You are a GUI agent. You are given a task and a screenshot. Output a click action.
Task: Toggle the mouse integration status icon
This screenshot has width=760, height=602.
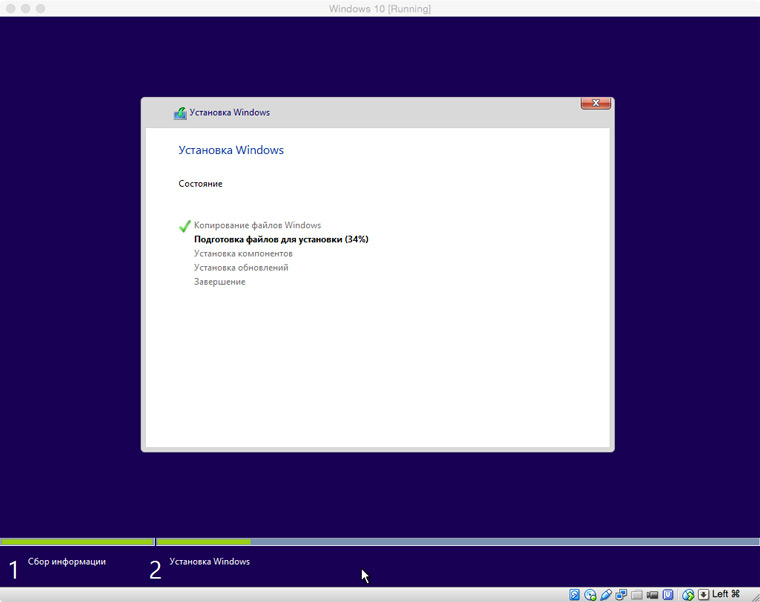(x=688, y=594)
